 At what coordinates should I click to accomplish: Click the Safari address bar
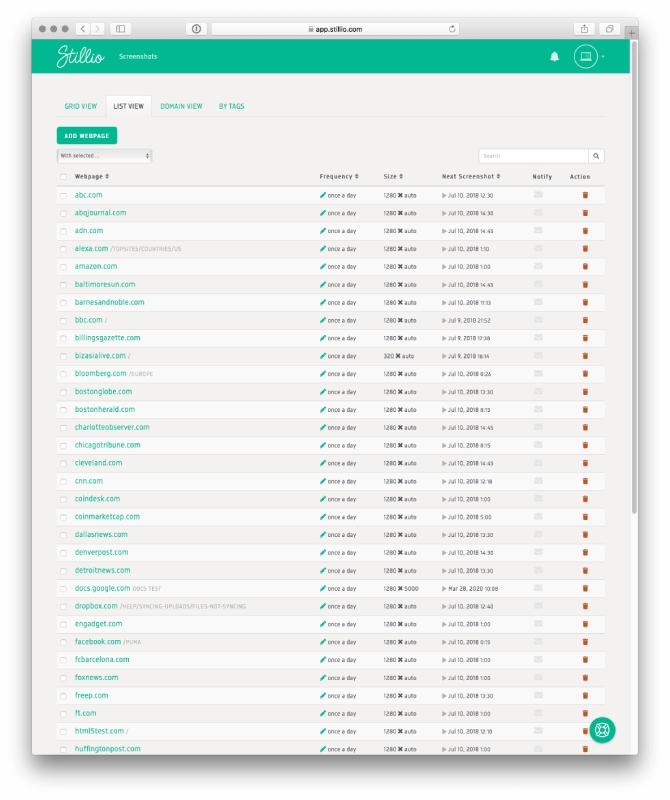(x=335, y=29)
